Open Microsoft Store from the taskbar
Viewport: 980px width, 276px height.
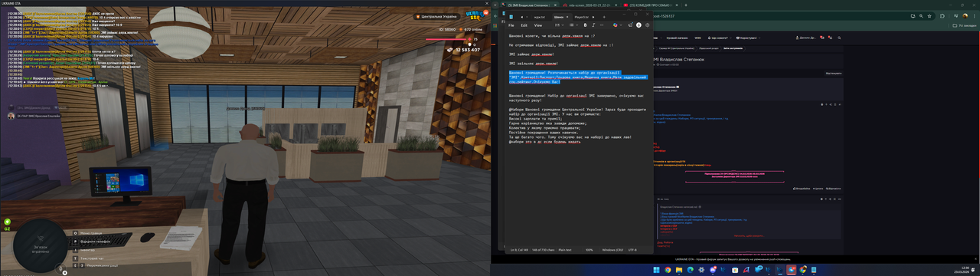coord(735,270)
